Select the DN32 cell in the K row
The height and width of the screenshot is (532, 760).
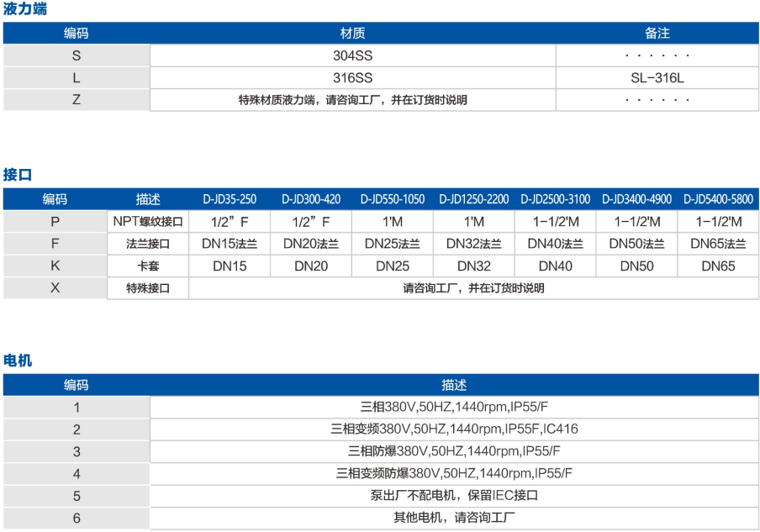tap(473, 266)
